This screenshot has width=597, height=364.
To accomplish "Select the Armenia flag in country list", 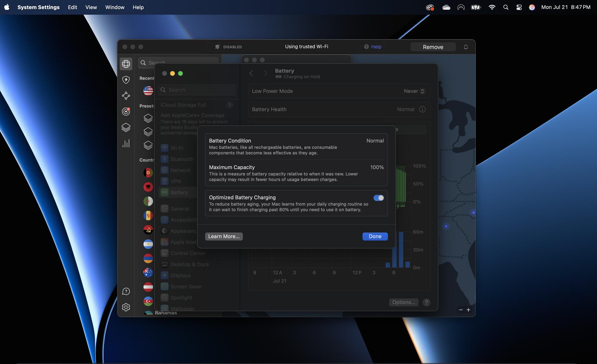I will point(148,258).
